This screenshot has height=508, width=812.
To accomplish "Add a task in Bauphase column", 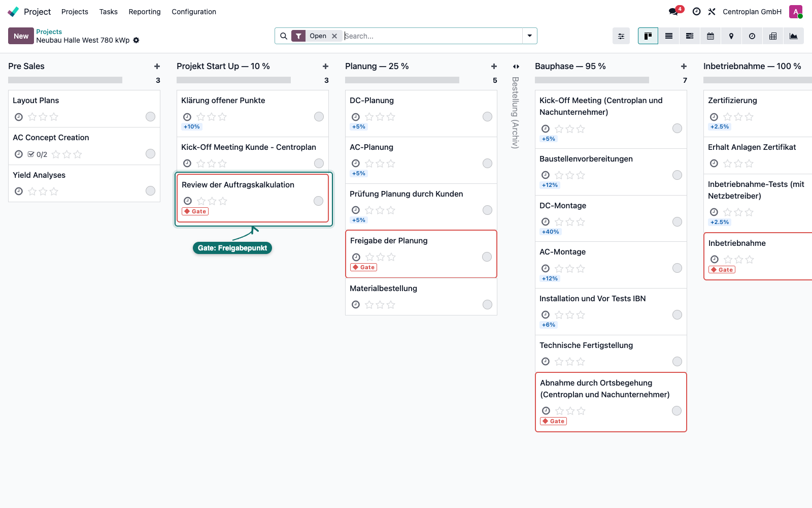I will click(684, 67).
